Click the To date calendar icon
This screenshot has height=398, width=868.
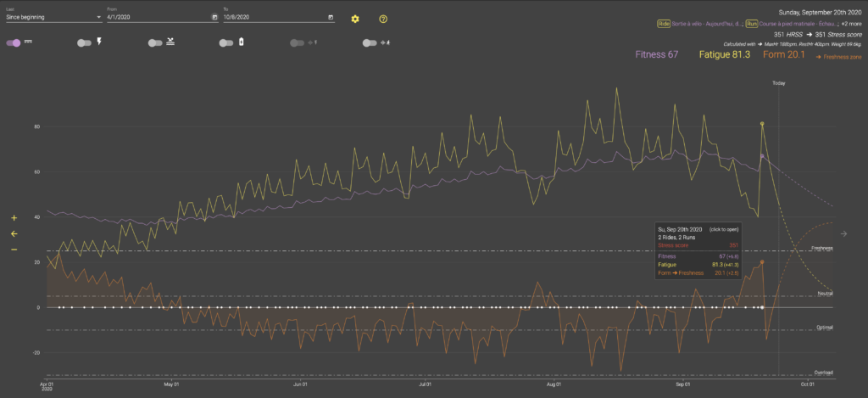click(331, 17)
